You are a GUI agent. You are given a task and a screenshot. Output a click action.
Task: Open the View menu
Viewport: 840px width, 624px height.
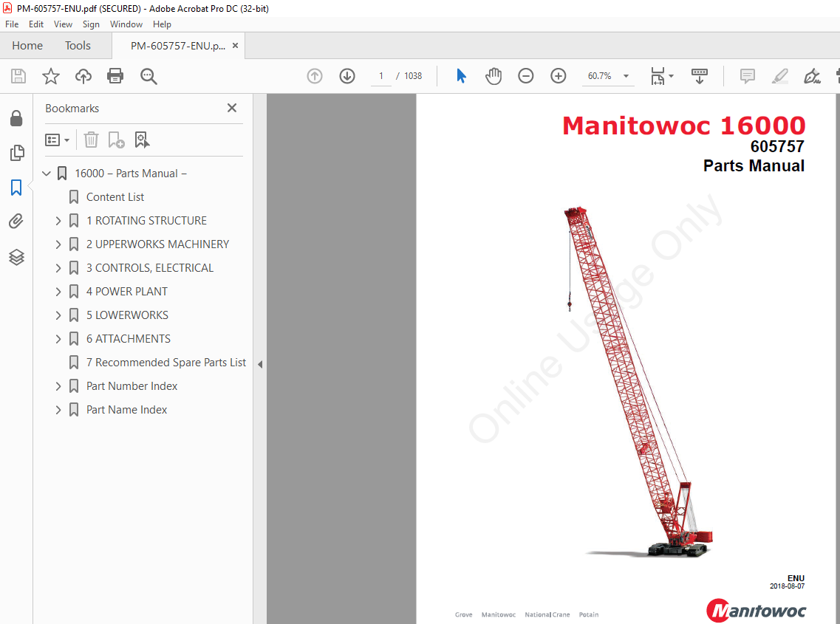coord(63,24)
